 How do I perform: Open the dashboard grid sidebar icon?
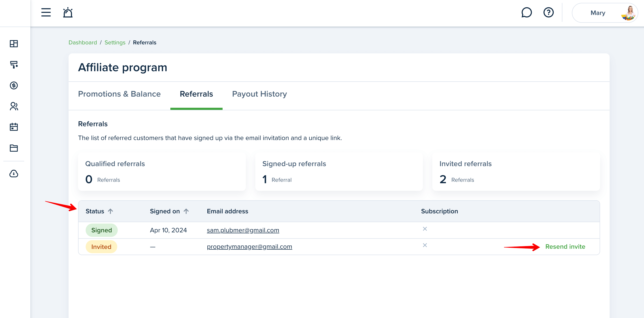tap(14, 44)
